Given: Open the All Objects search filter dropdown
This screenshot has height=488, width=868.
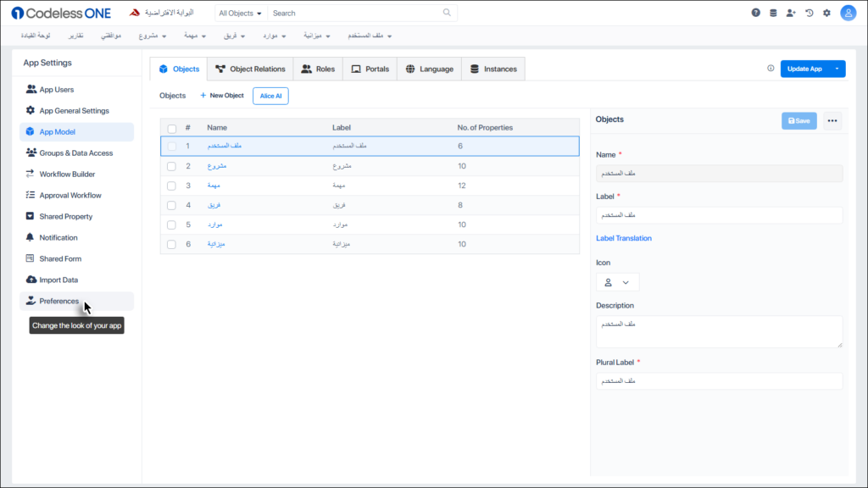Looking at the screenshot, I should tap(240, 14).
